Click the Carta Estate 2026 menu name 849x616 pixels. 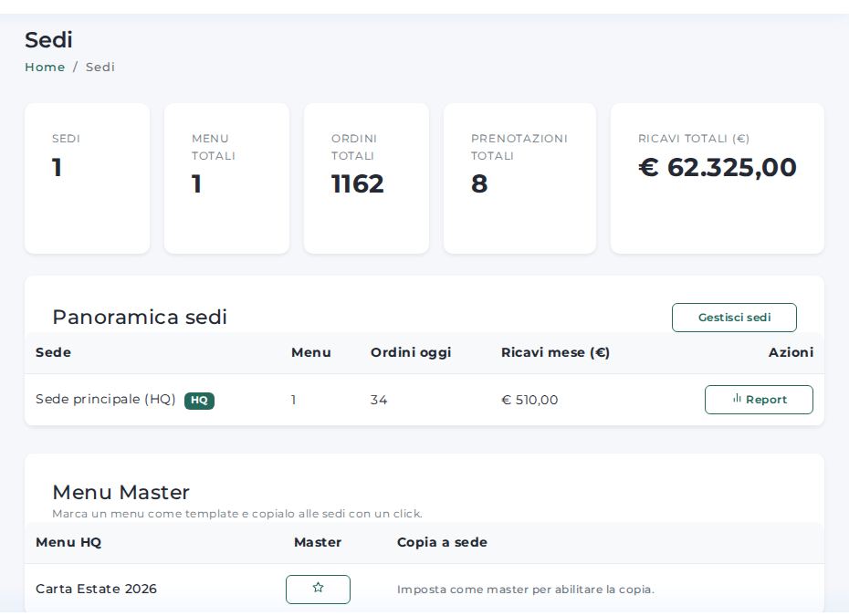point(97,589)
